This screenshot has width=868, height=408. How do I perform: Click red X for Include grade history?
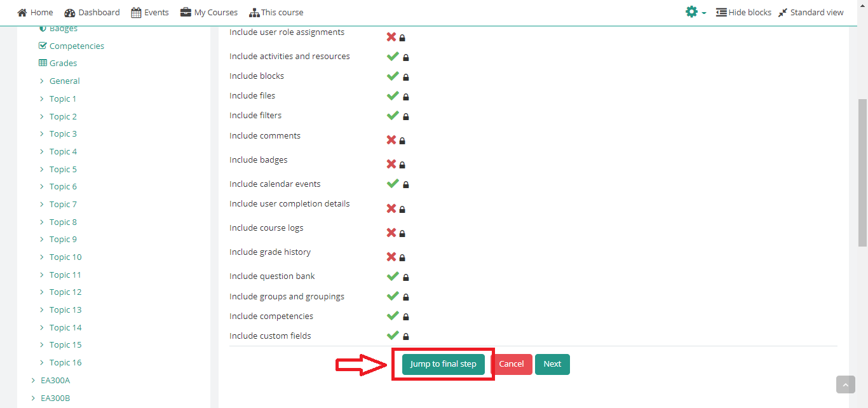391,257
